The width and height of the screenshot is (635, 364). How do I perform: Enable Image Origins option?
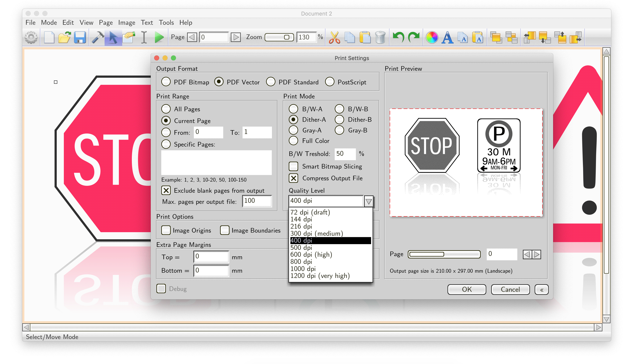point(166,230)
